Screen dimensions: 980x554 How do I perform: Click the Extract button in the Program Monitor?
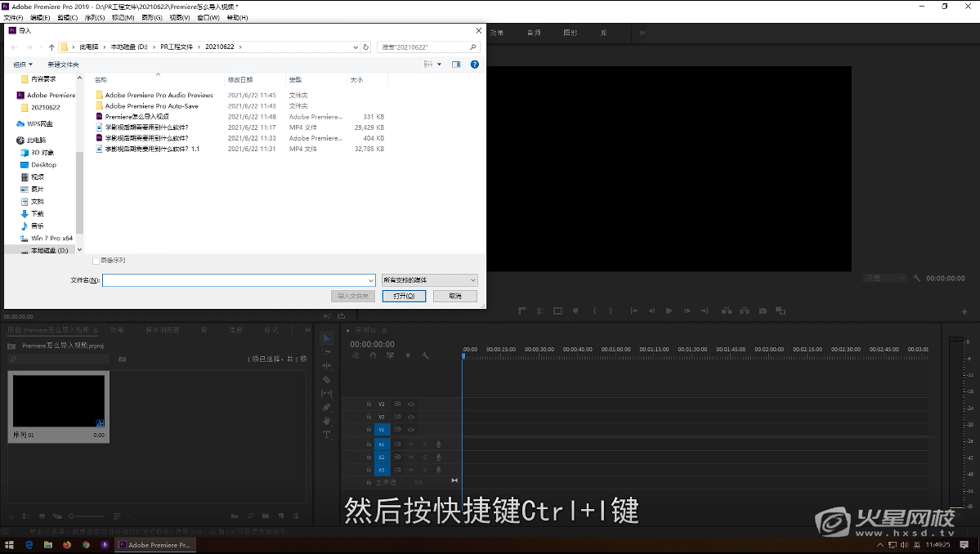click(x=745, y=311)
